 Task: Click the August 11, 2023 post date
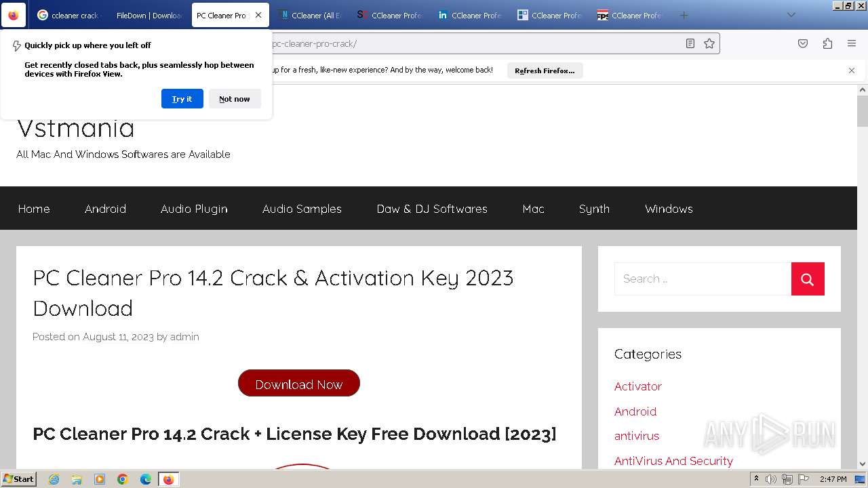point(118,337)
